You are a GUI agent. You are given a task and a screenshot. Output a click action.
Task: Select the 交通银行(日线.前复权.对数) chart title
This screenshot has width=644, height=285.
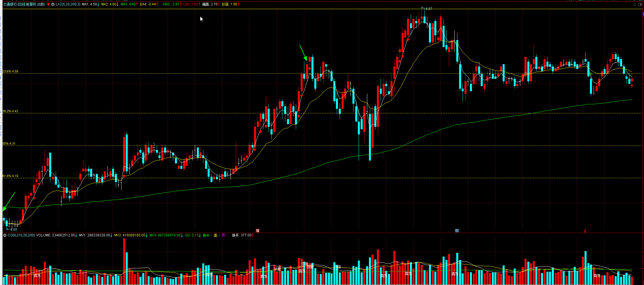[24, 4]
